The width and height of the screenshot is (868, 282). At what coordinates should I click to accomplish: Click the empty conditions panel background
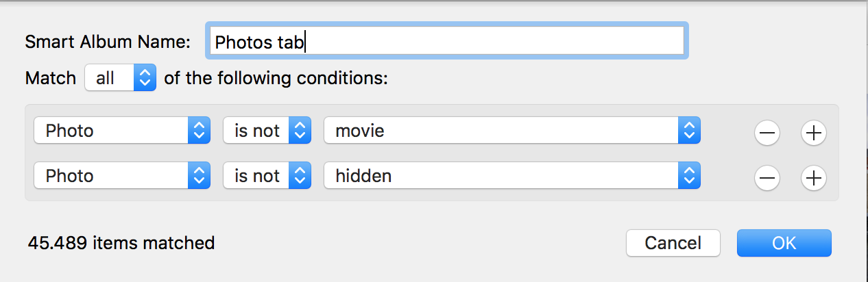[727, 154]
